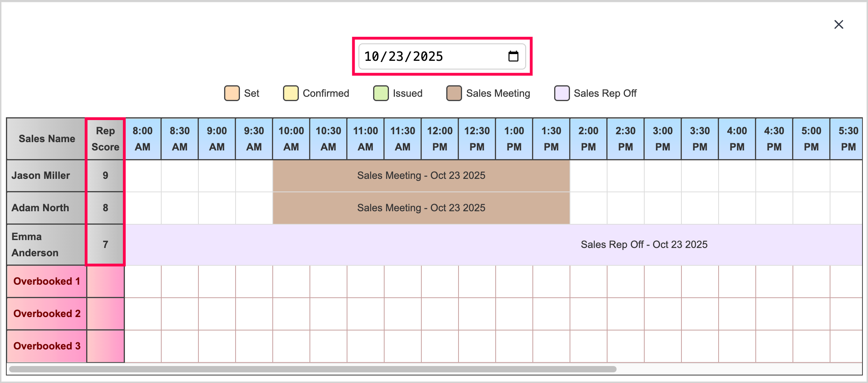Image resolution: width=868 pixels, height=383 pixels.
Task: Select Adam North's 2:00 PM slot
Action: (x=588, y=208)
